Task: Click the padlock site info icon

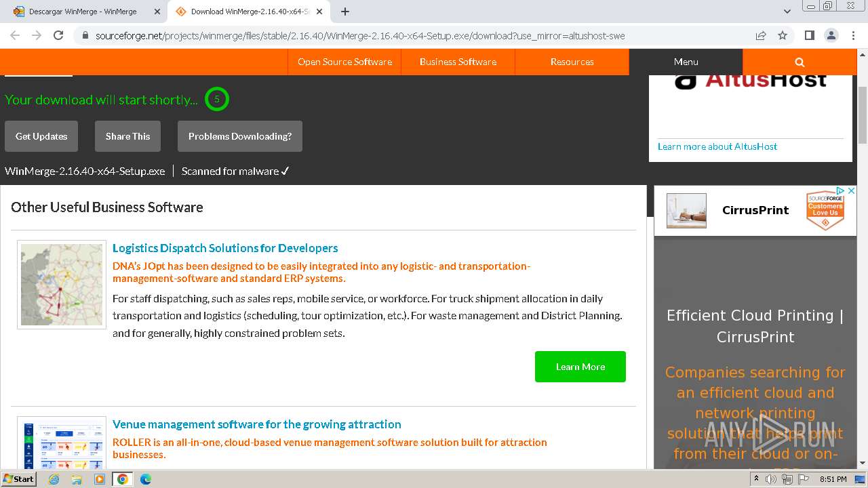Action: pyautogui.click(x=85, y=35)
